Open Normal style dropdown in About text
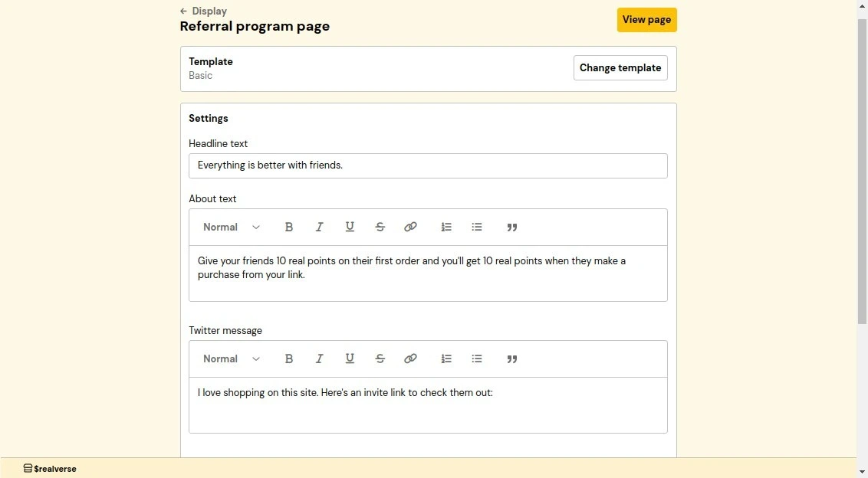This screenshot has height=478, width=868. pos(232,228)
